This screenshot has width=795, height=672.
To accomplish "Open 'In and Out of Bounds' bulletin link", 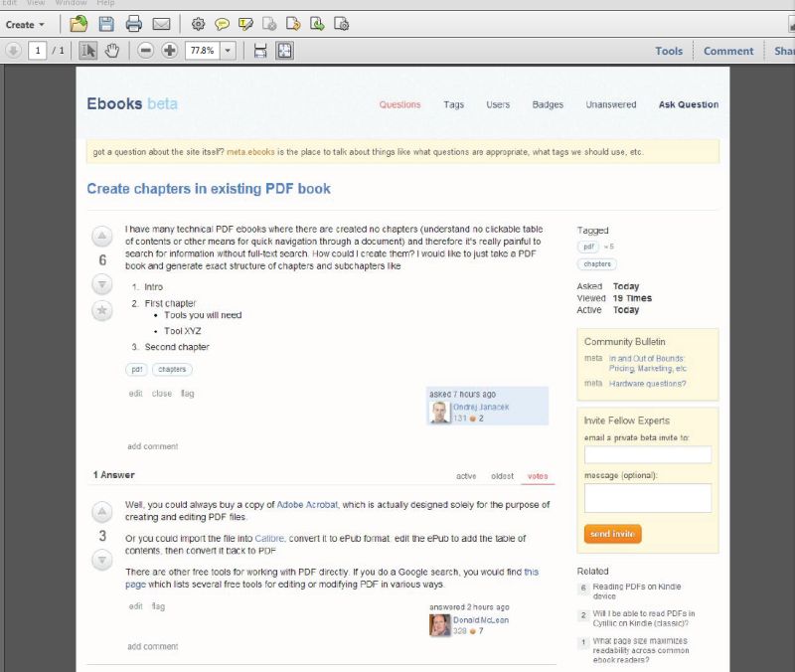I will click(x=648, y=363).
